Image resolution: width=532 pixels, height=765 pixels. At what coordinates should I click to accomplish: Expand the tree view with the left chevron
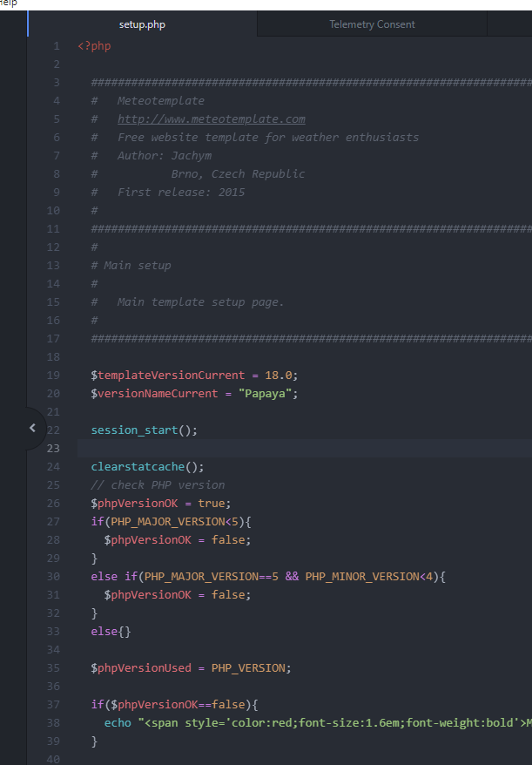(32, 428)
